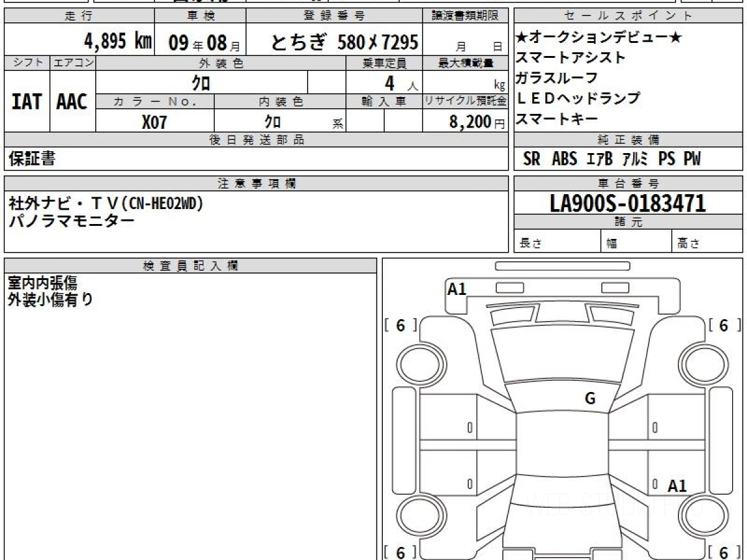Viewport: 747px width, 560px height.
Task: Select the シフト header cell
Action: (x=27, y=63)
